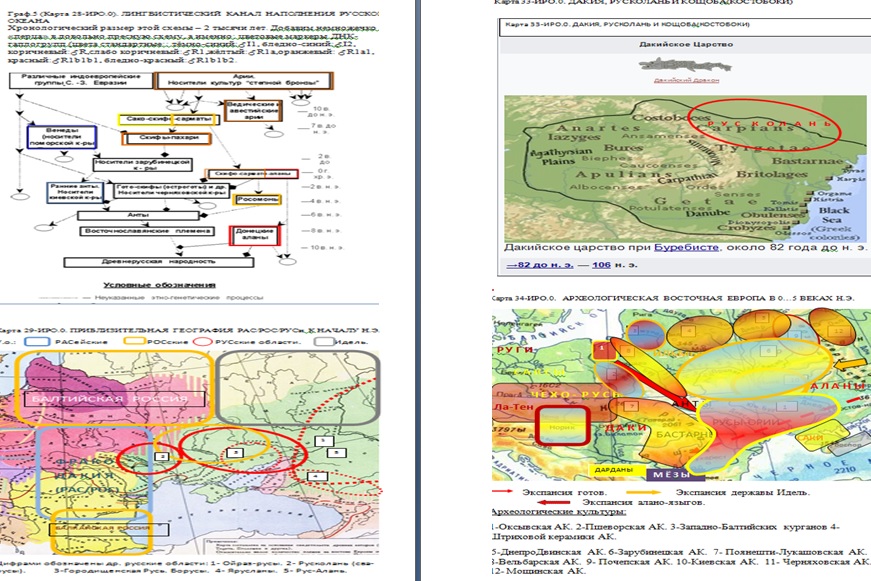Click the 'Danube' label on Dacia map
The width and height of the screenshot is (871, 581).
click(707, 213)
